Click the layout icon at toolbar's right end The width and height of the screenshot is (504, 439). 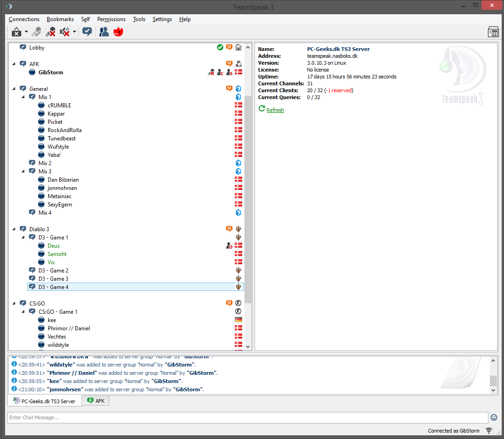(x=493, y=32)
